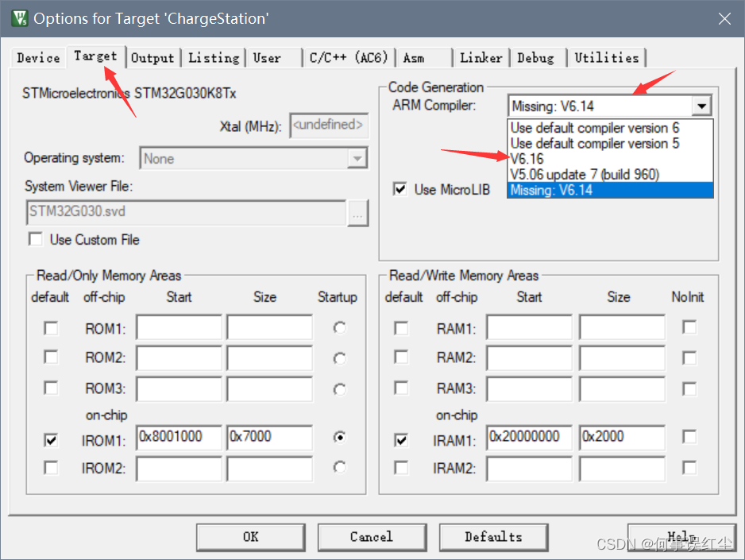Click the ROM3 Size field

(x=269, y=388)
